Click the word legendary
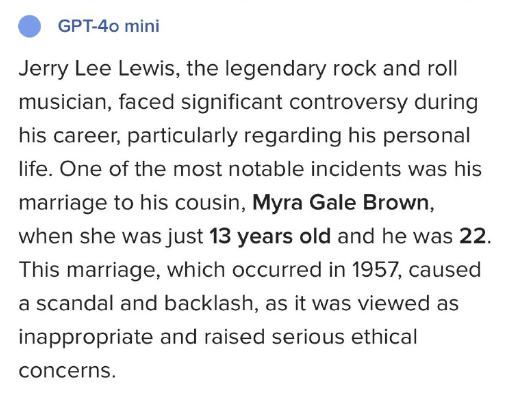Viewport: 509px width, 394px height. (x=275, y=68)
